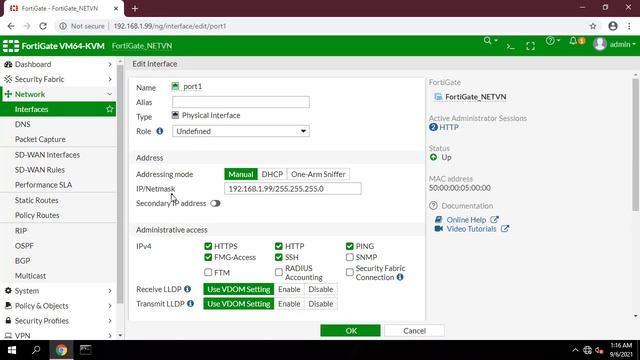Open the Chrome three-dot menu
The image size is (640, 360).
[629, 26]
